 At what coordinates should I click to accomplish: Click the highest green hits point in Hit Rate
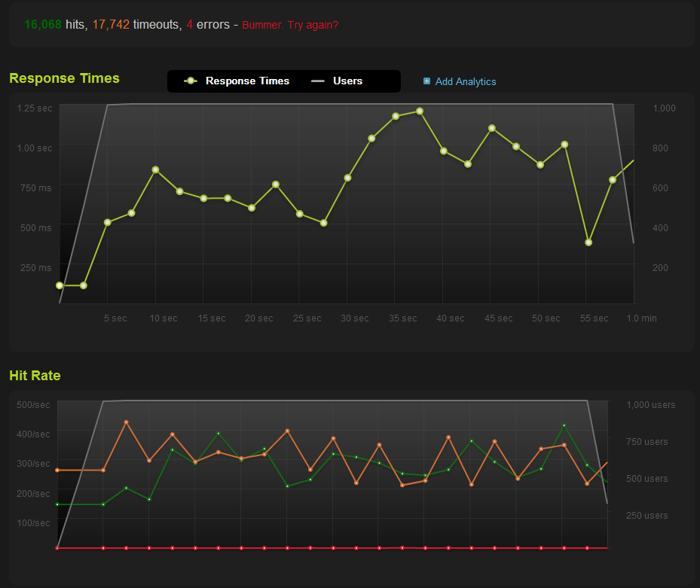[564, 425]
